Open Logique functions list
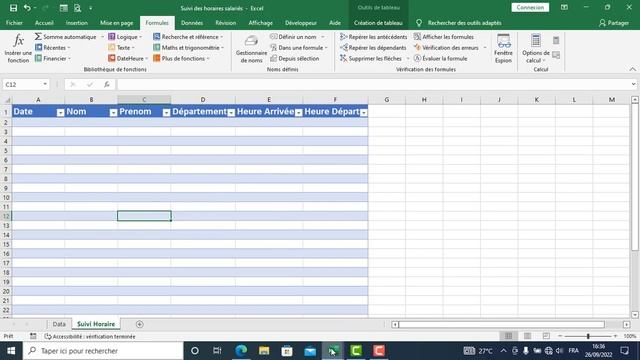Screen dimensions: 640x360 125,37
